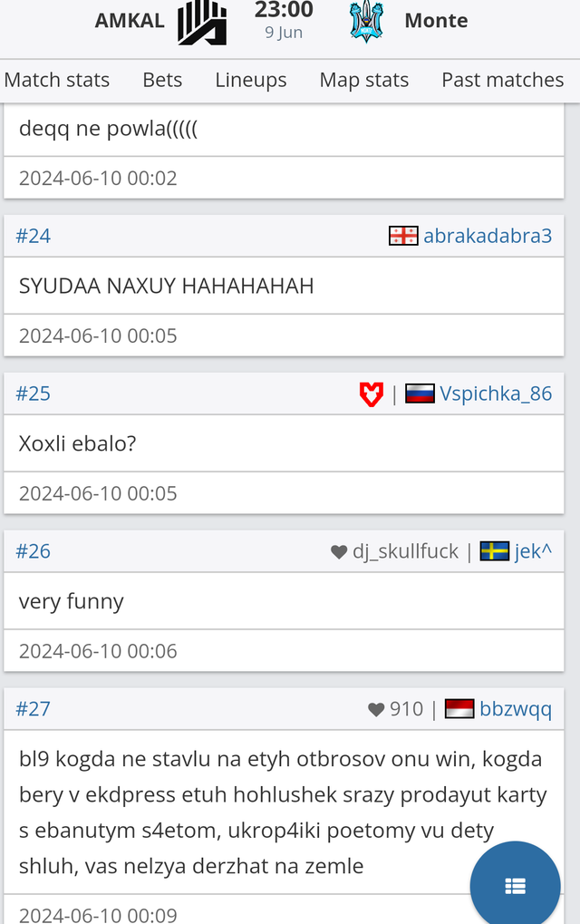Open the AMKAL team logo
The image size is (580, 924).
click(202, 23)
